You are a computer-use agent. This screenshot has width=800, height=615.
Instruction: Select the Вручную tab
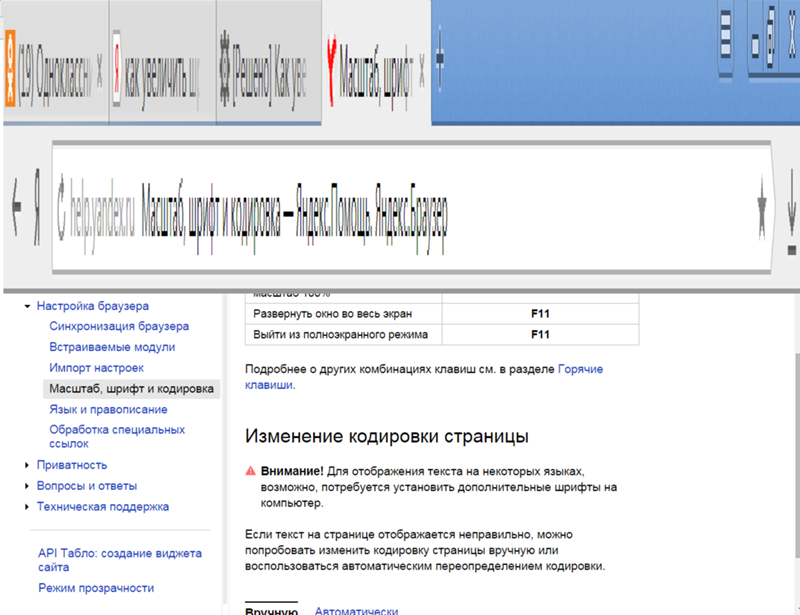(271, 610)
